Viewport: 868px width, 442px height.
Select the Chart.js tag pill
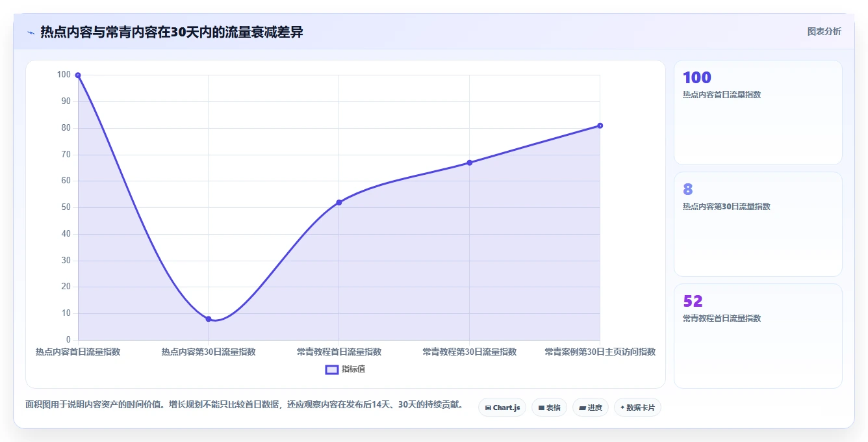point(502,408)
